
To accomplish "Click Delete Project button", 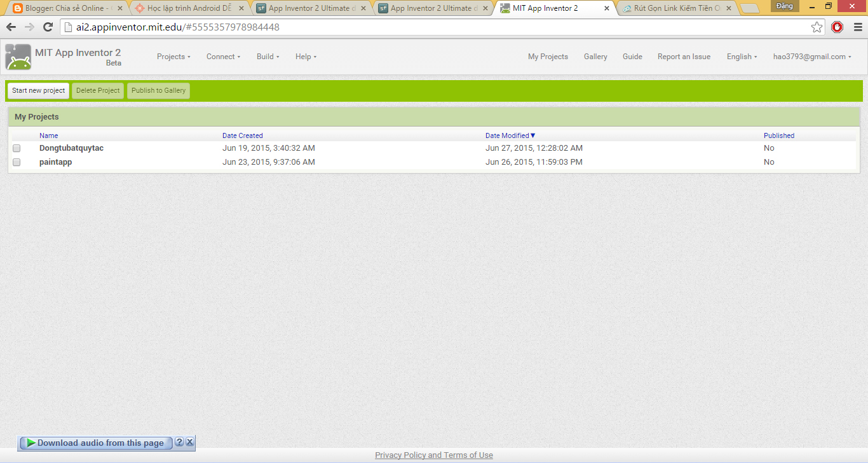I will (98, 90).
